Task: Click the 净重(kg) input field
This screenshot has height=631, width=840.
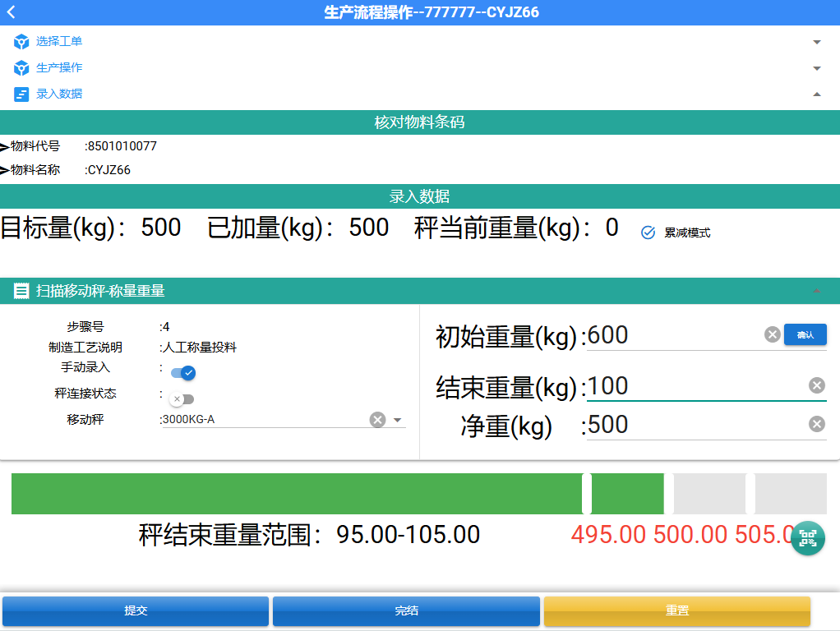Action: click(x=696, y=425)
